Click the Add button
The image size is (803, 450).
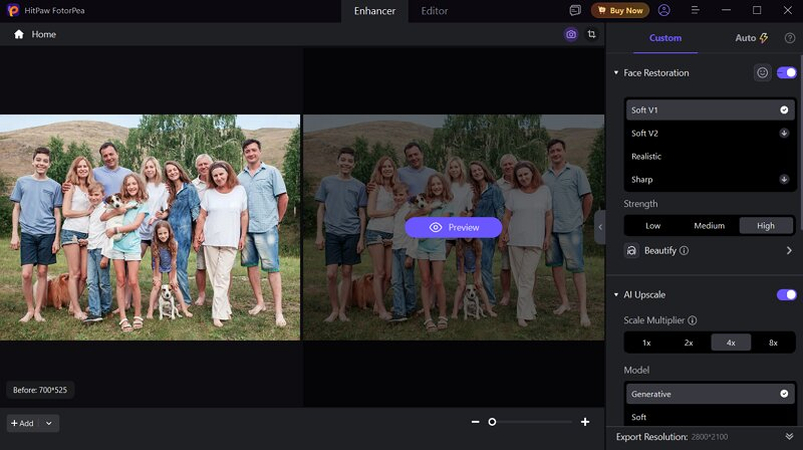pyautogui.click(x=23, y=423)
